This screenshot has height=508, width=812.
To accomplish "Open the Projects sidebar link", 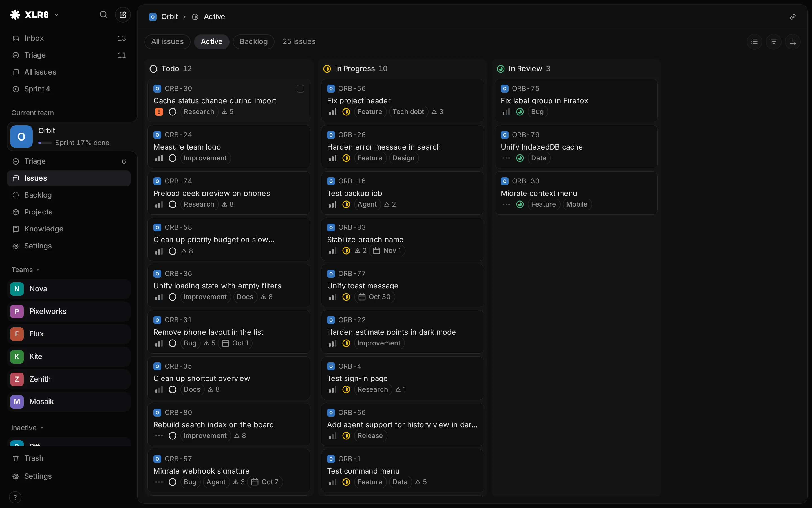I will point(69,212).
